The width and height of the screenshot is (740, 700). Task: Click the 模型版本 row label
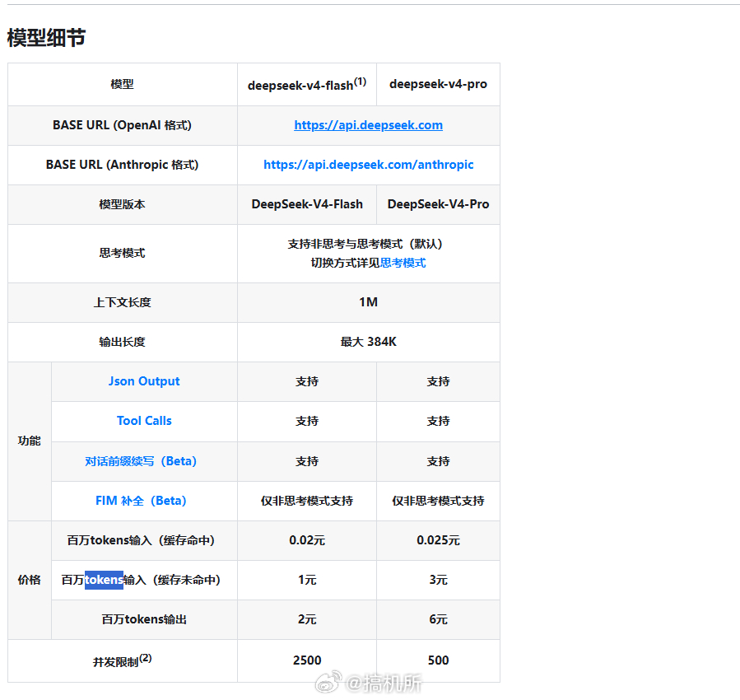pos(122,204)
